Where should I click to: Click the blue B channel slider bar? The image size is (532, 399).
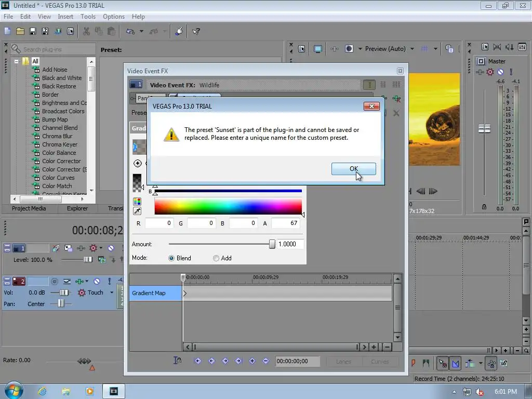[x=228, y=191]
